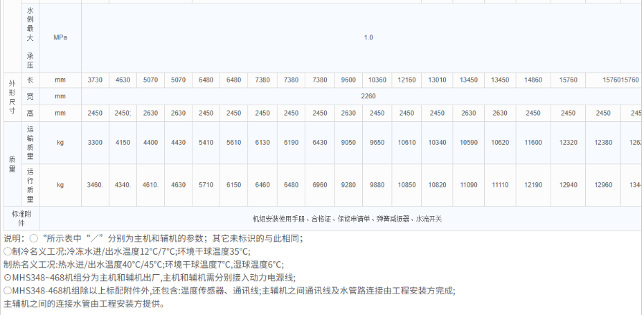Select the 运行质量 row label

pyautogui.click(x=30, y=185)
